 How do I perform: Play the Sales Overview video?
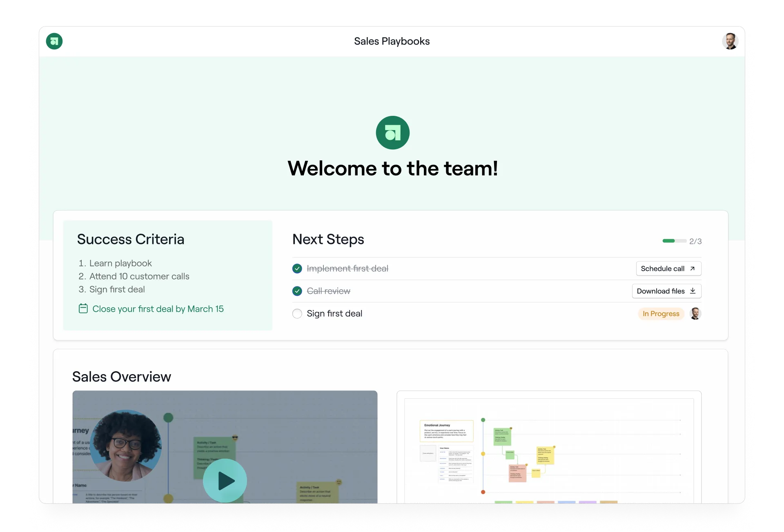tap(225, 481)
